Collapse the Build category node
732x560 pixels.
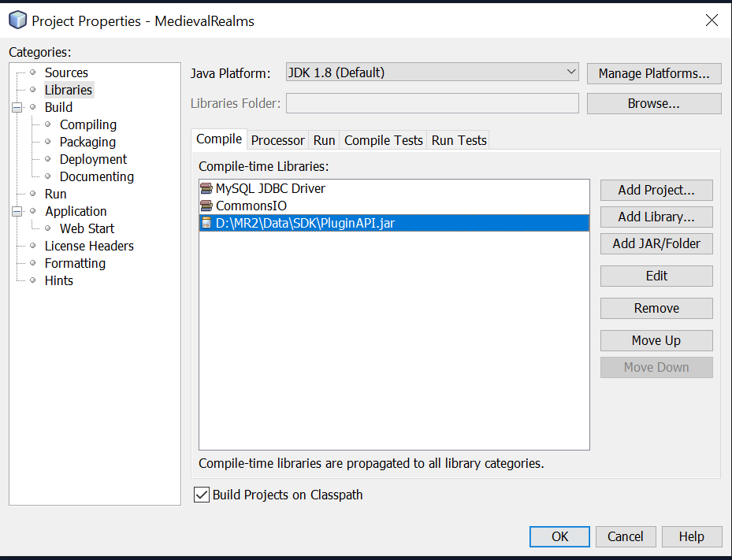point(17,108)
